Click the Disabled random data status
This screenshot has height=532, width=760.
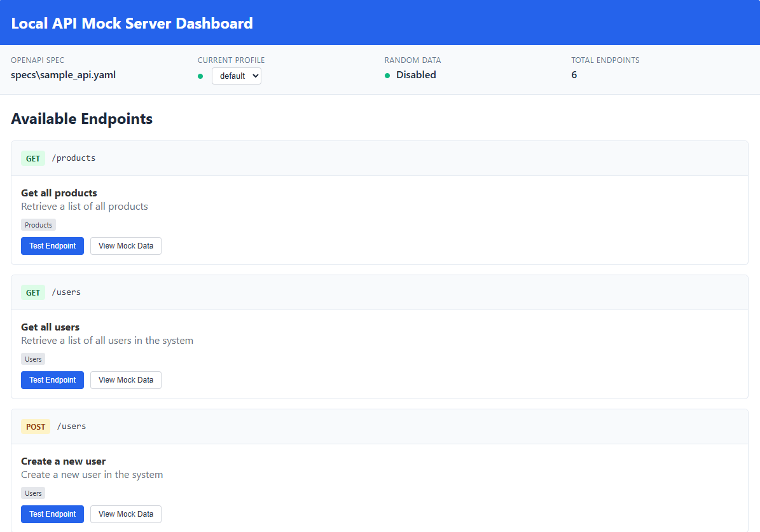tap(417, 74)
